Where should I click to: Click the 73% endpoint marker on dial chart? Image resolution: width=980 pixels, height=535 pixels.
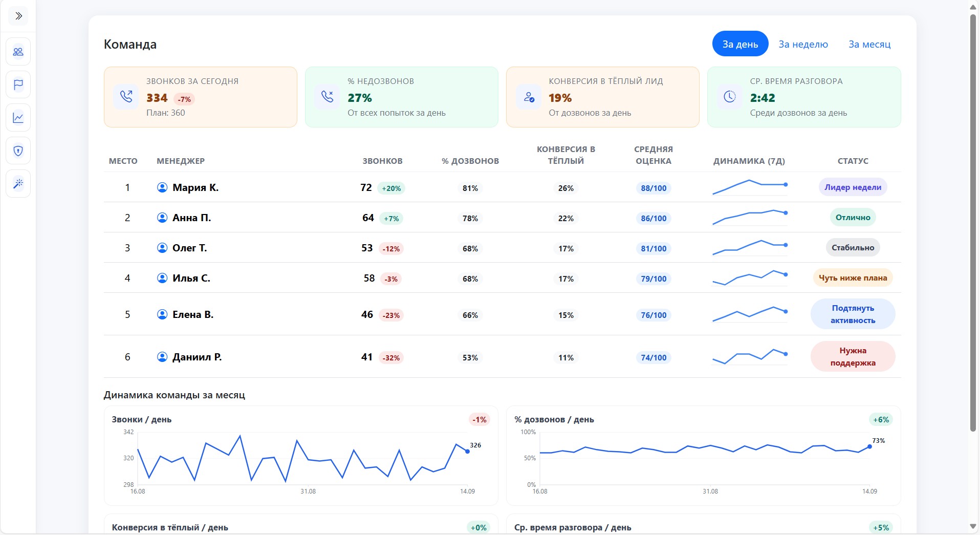tap(869, 446)
